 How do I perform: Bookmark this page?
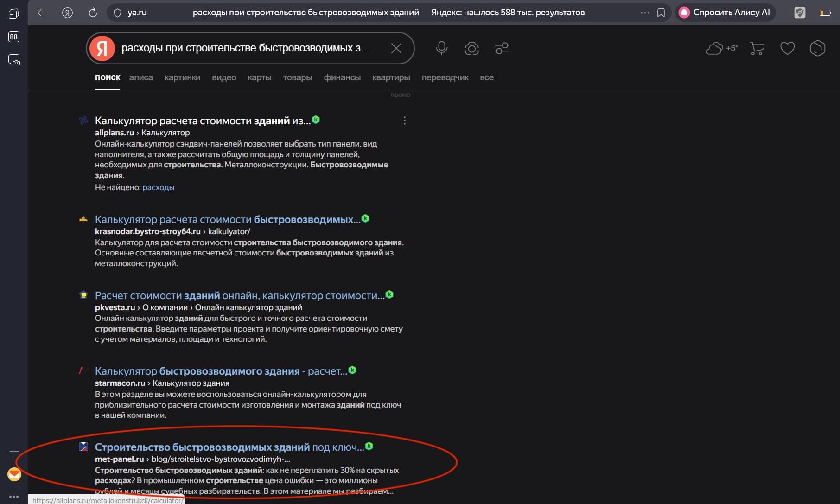(x=661, y=13)
